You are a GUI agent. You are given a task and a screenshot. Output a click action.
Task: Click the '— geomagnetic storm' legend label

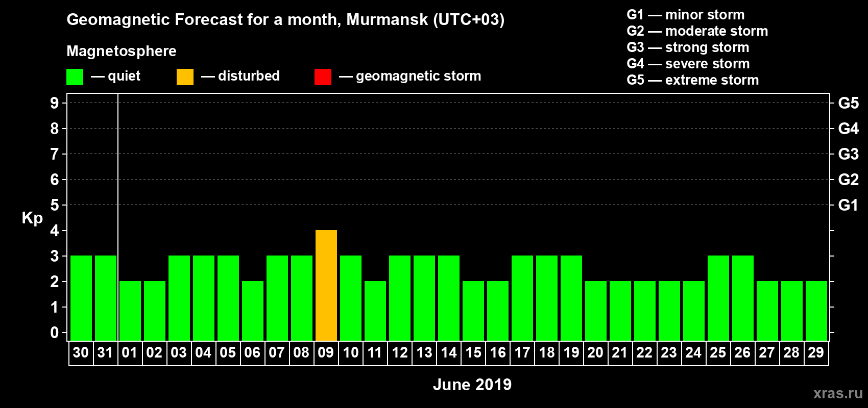tap(410, 76)
